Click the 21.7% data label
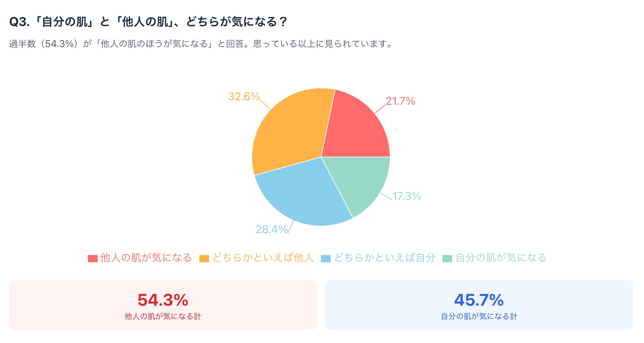The height and width of the screenshot is (343, 644). (400, 101)
